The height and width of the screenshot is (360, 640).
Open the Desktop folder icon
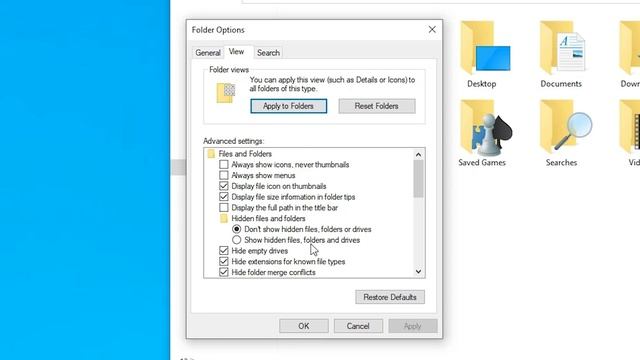coord(485,48)
